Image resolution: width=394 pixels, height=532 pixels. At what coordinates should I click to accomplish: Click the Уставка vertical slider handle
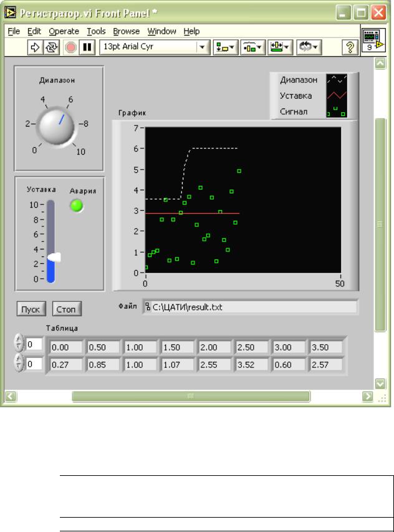(54, 257)
